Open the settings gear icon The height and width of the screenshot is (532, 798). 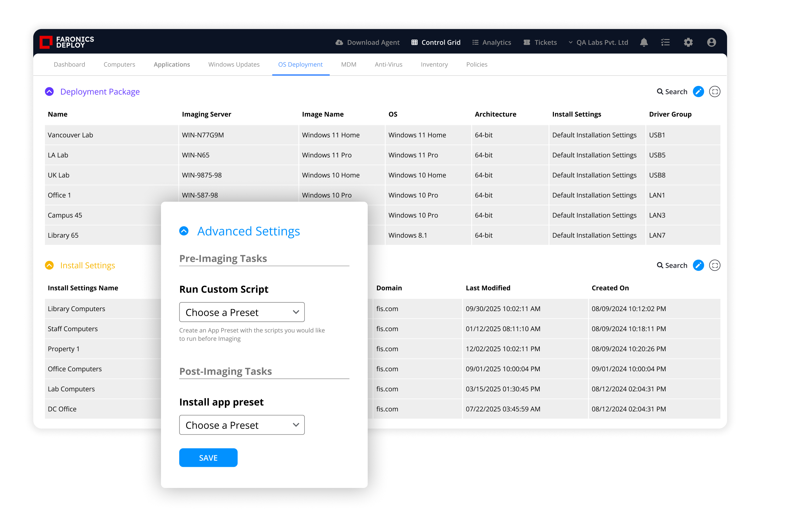688,42
